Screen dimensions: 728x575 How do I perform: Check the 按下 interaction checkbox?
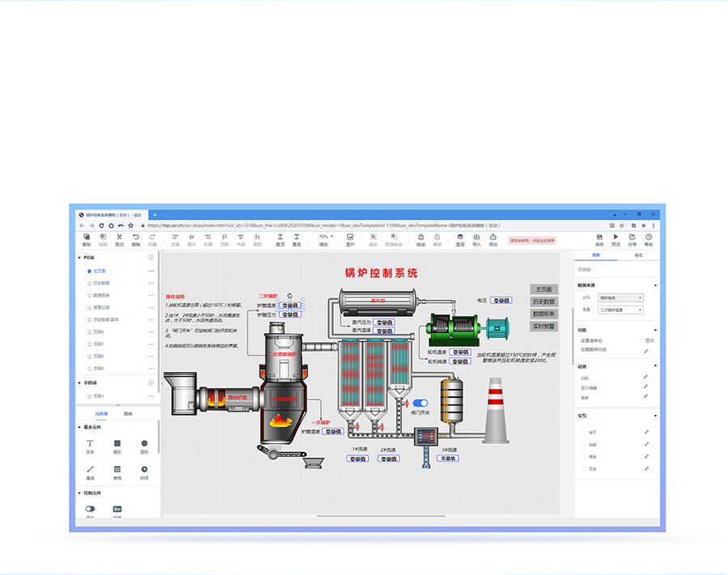pos(584,432)
